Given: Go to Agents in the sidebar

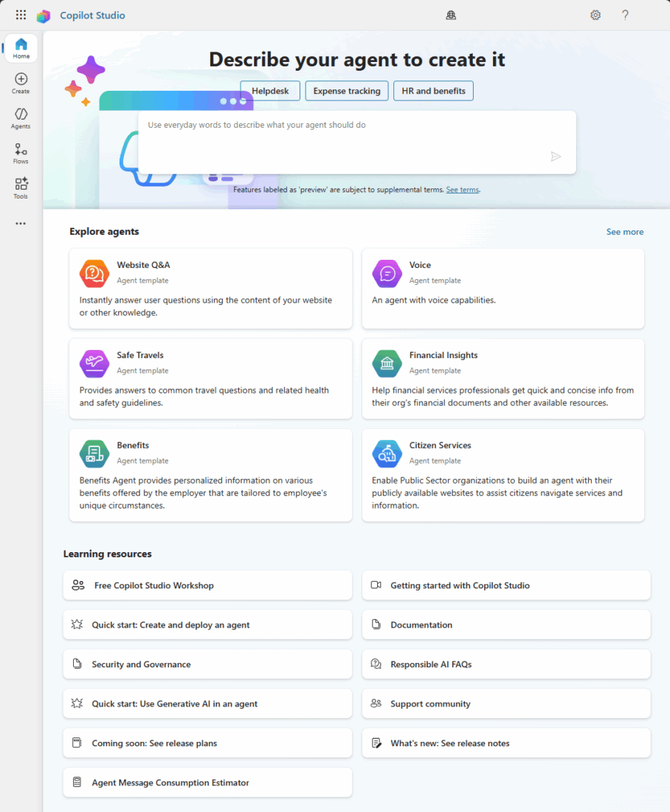Looking at the screenshot, I should click(21, 118).
